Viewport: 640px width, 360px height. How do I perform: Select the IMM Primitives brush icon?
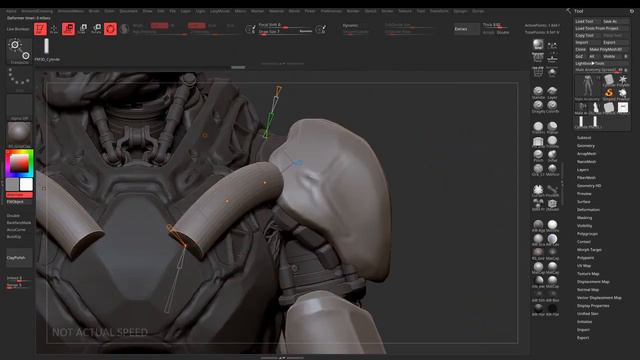tap(538, 204)
